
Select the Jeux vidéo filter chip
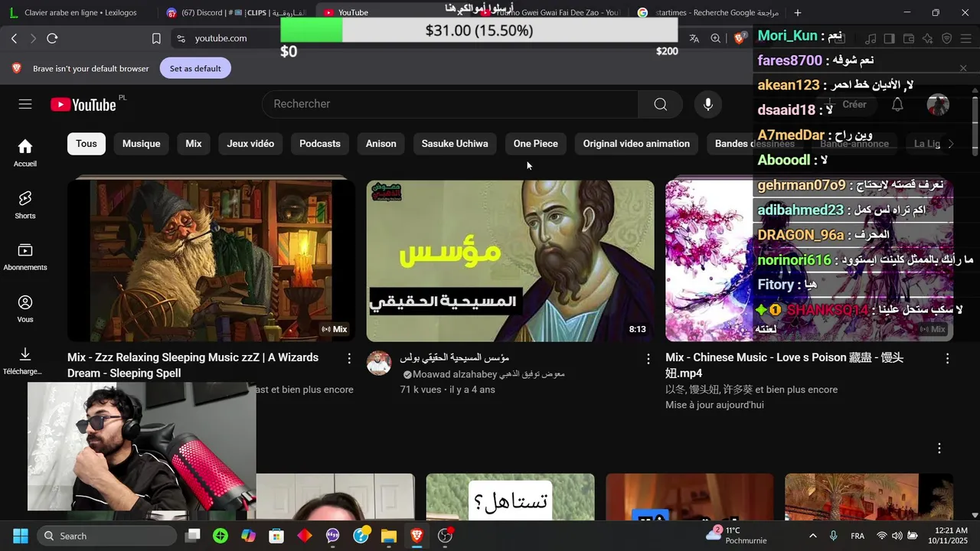pos(250,144)
